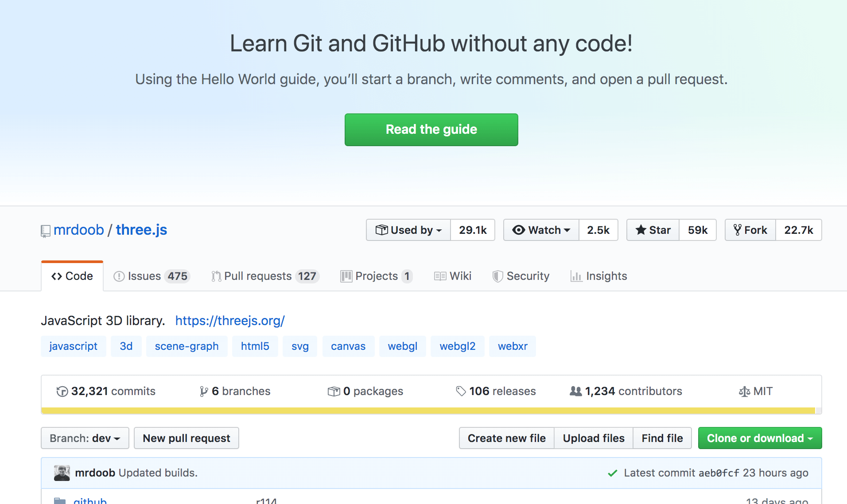Viewport: 847px width, 504px height.
Task: Select the svg topic tag
Action: [300, 346]
